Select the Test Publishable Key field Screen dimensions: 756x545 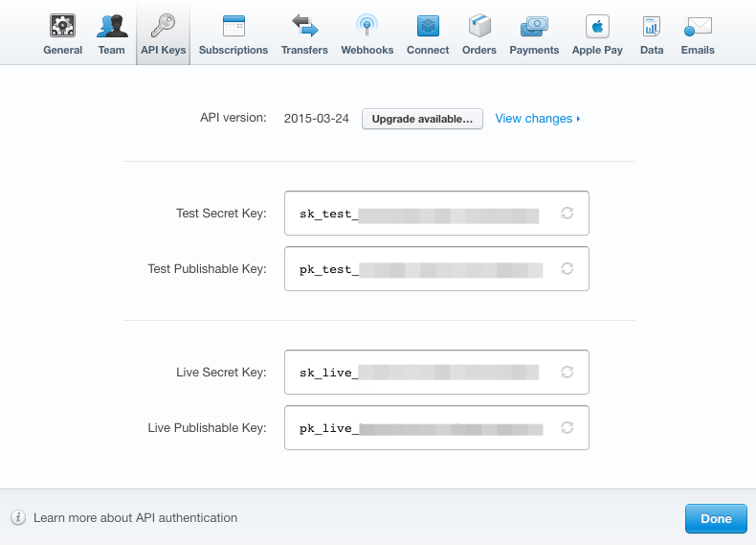pos(436,268)
